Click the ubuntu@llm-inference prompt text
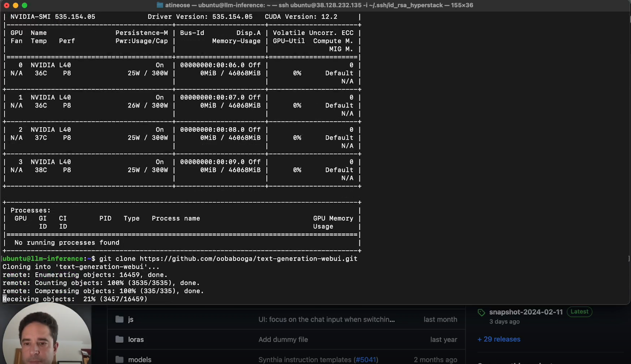The width and height of the screenshot is (631, 364). 43,259
